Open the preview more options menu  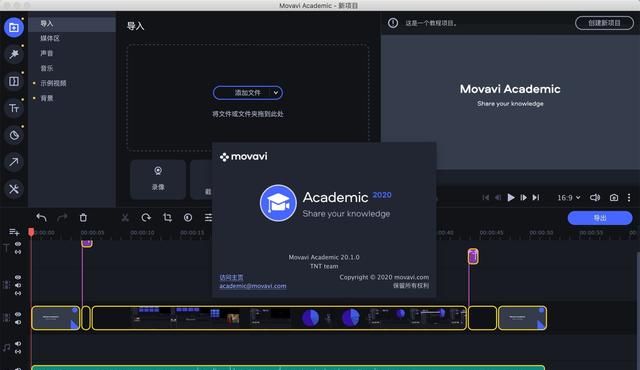tap(629, 197)
